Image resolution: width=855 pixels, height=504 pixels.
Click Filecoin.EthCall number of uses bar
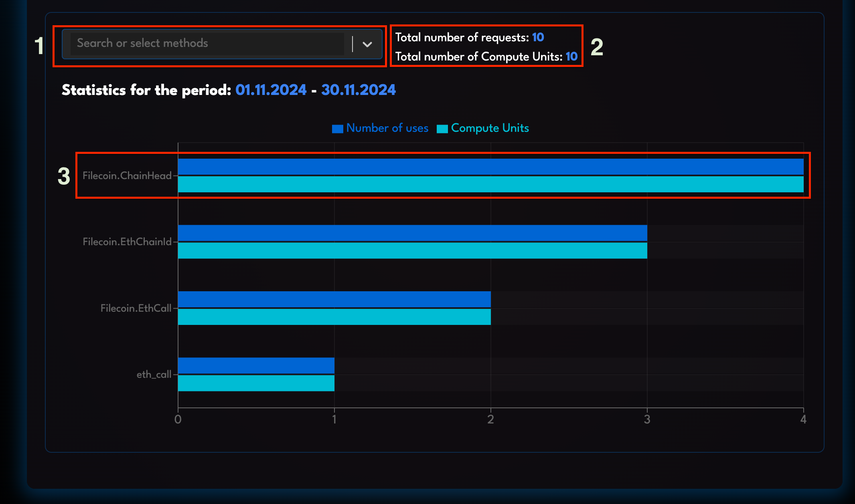[x=334, y=299]
